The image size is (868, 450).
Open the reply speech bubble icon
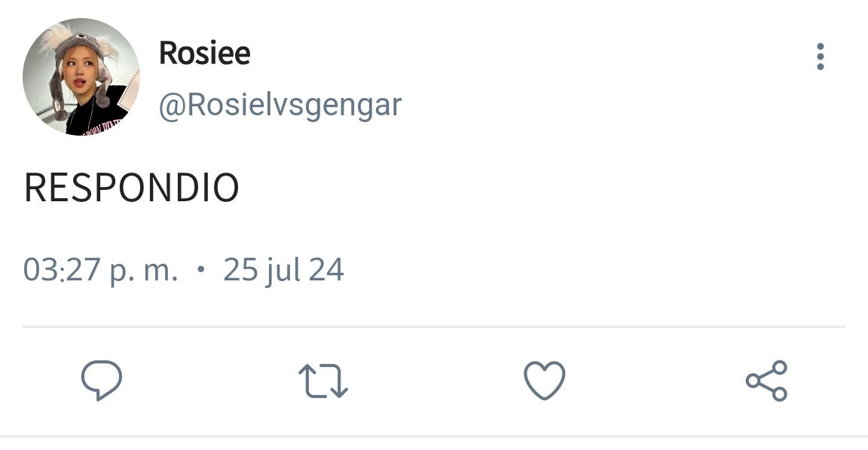click(101, 380)
